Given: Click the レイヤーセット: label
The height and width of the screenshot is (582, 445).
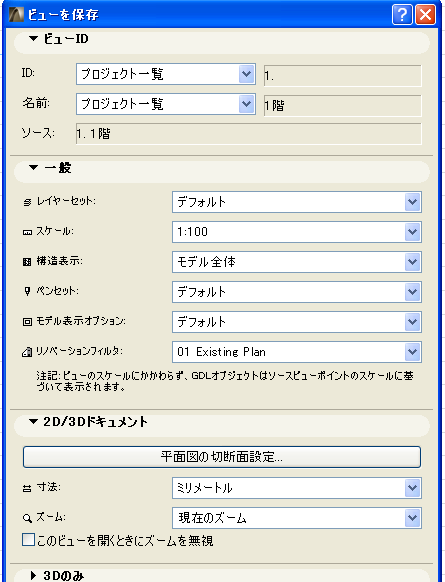Looking at the screenshot, I should coord(66,202).
